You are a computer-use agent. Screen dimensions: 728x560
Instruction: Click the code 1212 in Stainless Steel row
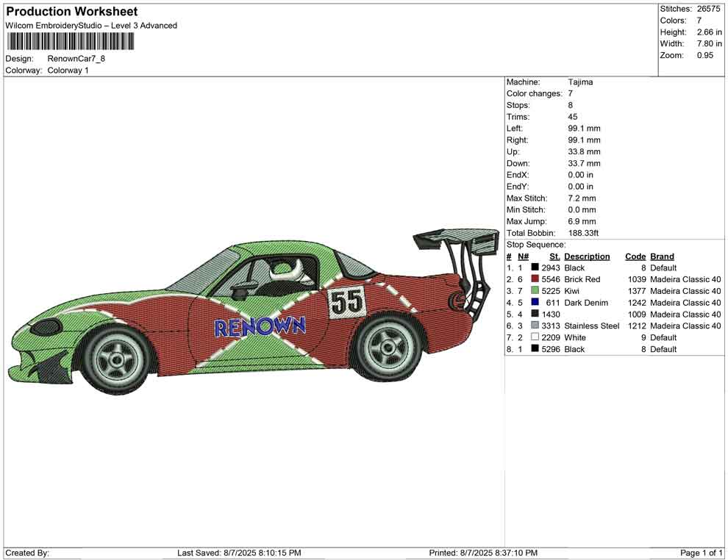637,326
